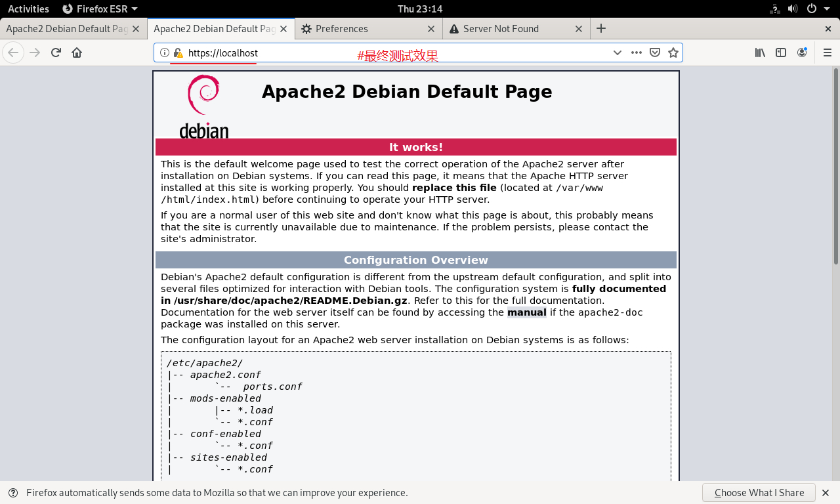Click the conf-enabled entry
This screenshot has height=504, width=840.
tap(225, 434)
